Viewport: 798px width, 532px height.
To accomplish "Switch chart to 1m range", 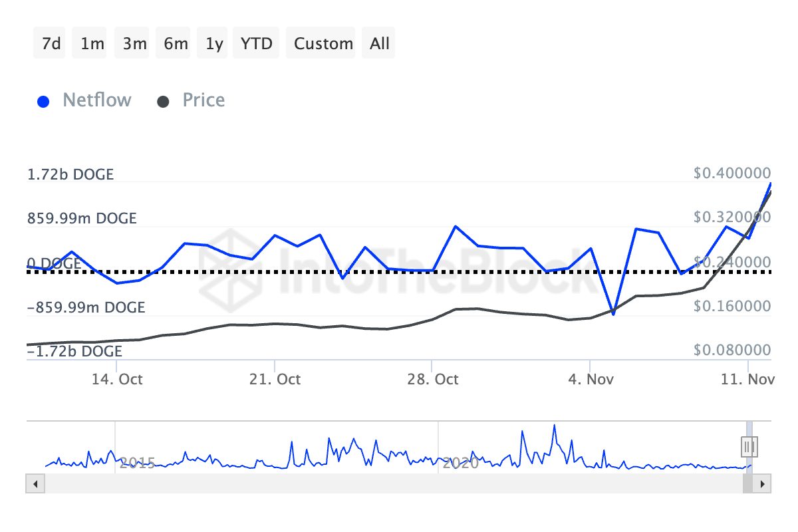I will click(92, 44).
